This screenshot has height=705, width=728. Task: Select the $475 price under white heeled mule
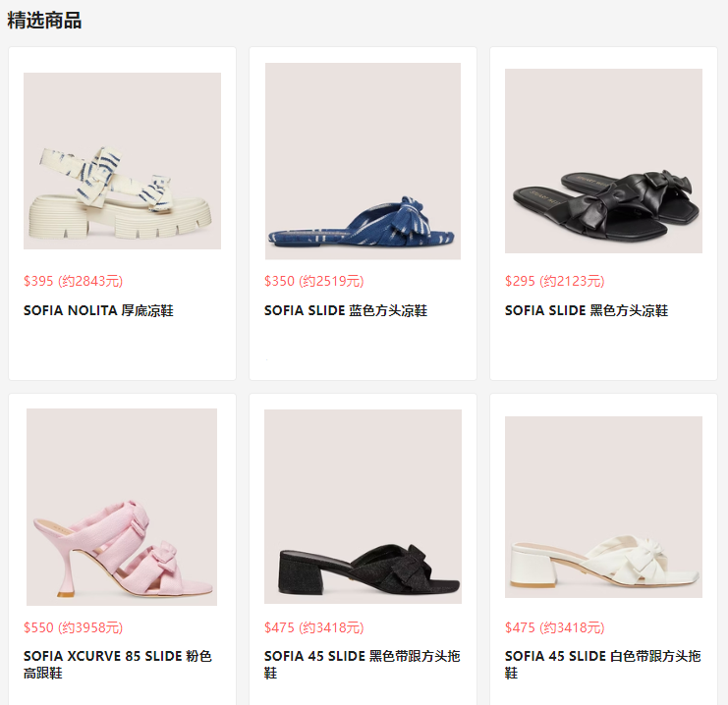pyautogui.click(x=555, y=627)
